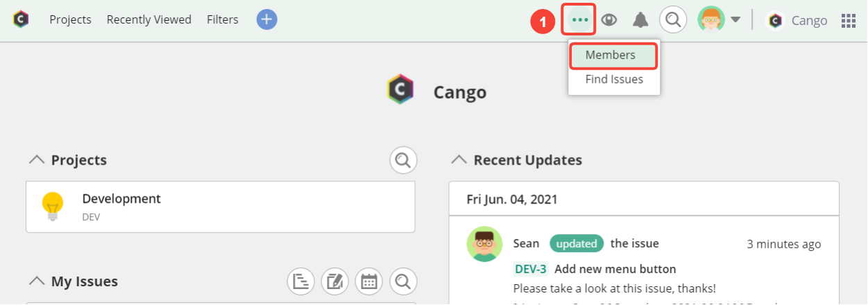Open the Development project card
The width and height of the screenshot is (868, 305).
click(x=221, y=207)
